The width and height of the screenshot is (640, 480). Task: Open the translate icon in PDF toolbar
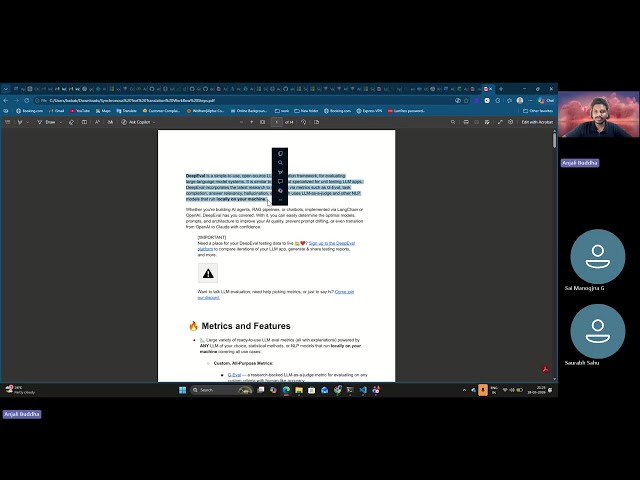110,122
